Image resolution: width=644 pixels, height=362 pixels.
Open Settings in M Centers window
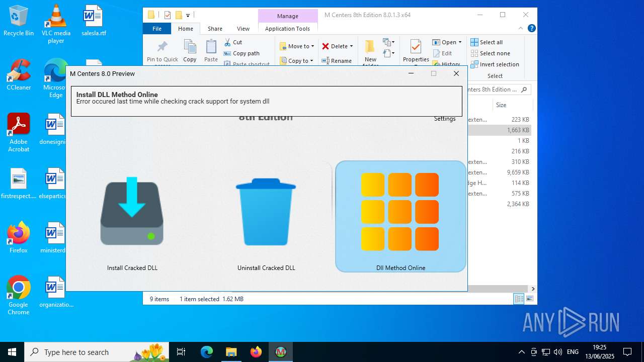(445, 119)
